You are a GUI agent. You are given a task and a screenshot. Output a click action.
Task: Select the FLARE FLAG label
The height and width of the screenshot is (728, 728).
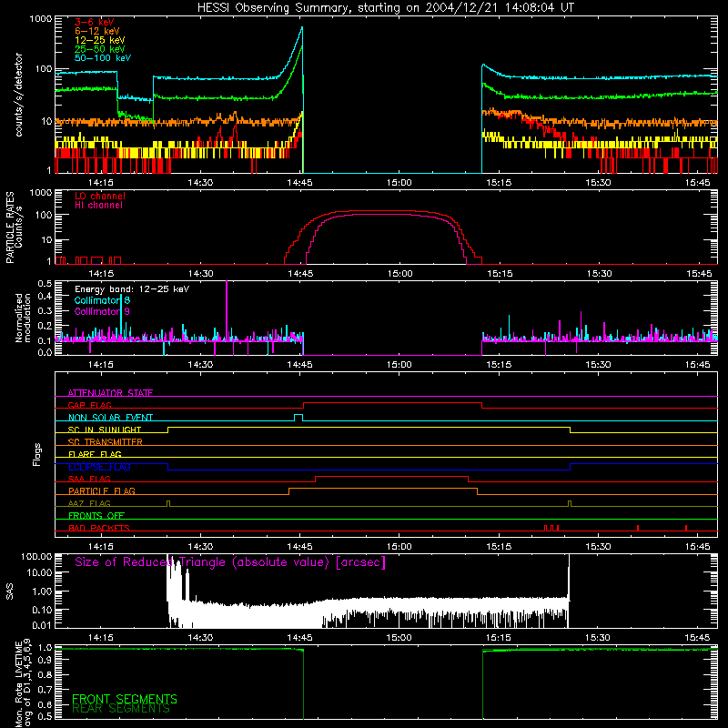(95, 454)
